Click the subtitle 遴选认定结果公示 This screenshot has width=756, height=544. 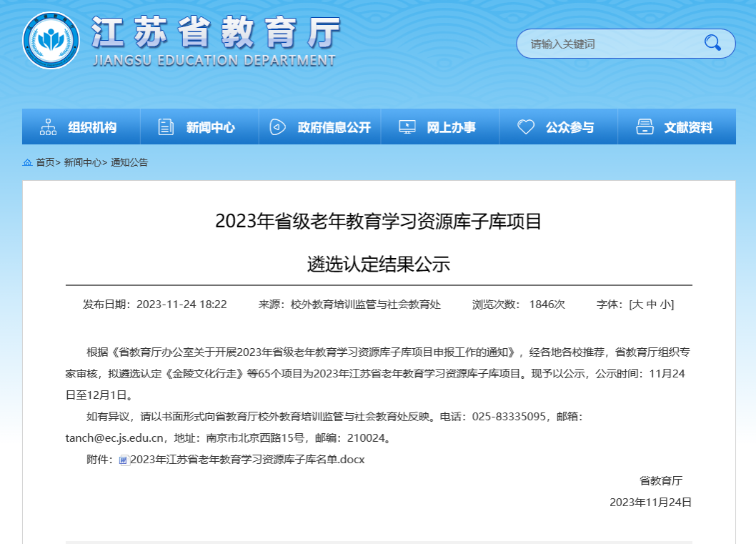(379, 264)
